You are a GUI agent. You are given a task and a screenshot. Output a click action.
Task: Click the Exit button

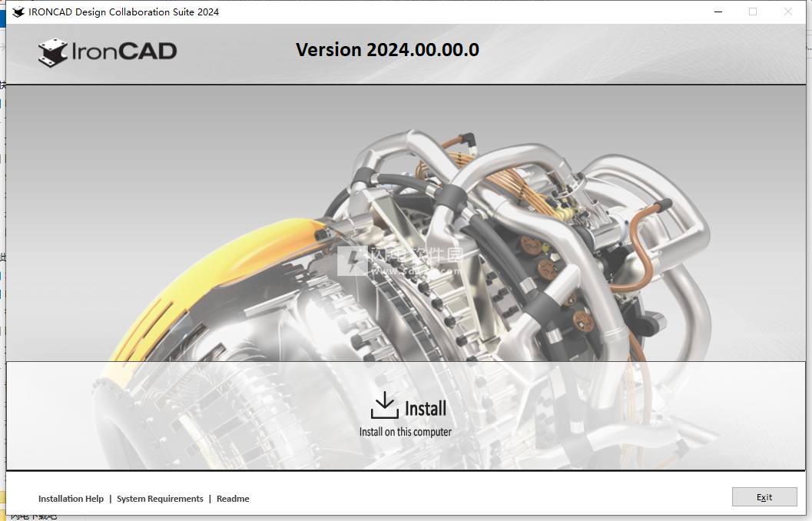coord(764,497)
